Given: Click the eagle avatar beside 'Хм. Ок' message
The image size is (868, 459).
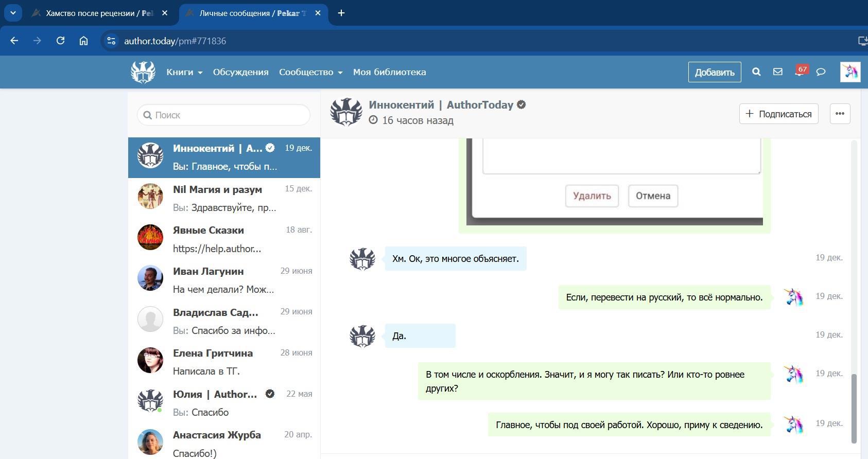Looking at the screenshot, I should tap(362, 259).
